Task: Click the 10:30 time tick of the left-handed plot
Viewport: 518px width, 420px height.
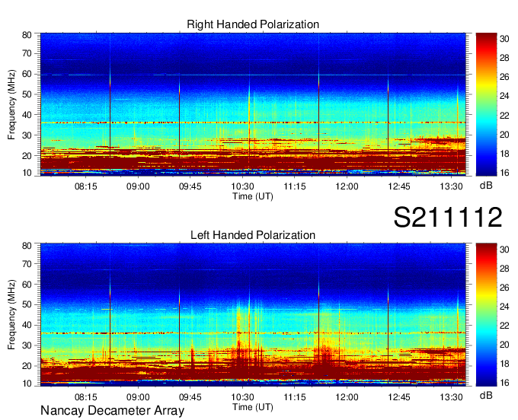Action: click(242, 397)
